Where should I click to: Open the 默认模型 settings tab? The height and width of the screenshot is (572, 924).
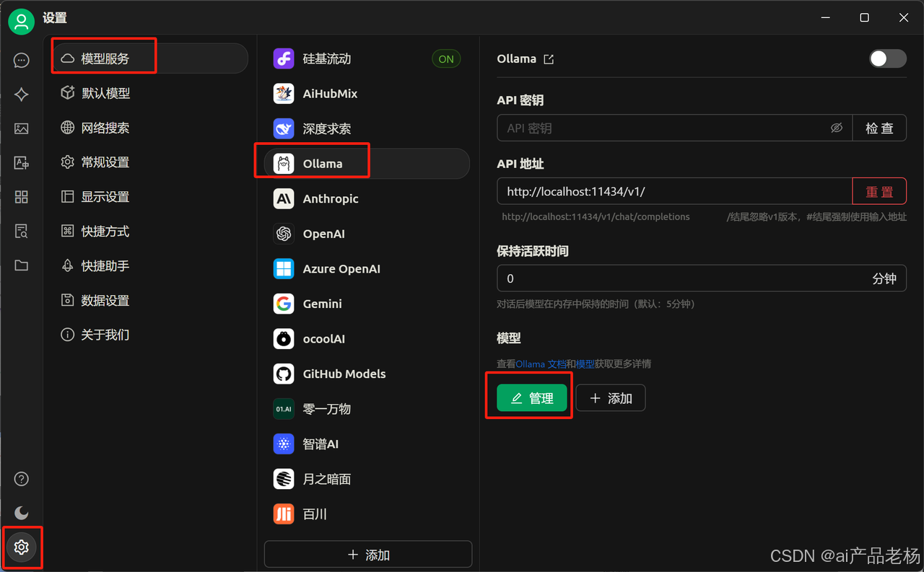[x=150, y=93]
